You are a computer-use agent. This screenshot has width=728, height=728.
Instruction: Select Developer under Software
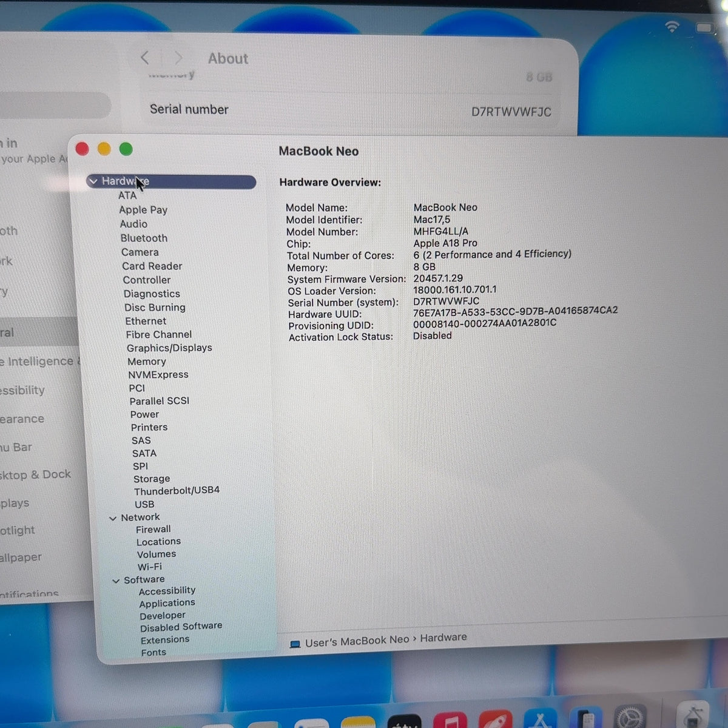[163, 616]
